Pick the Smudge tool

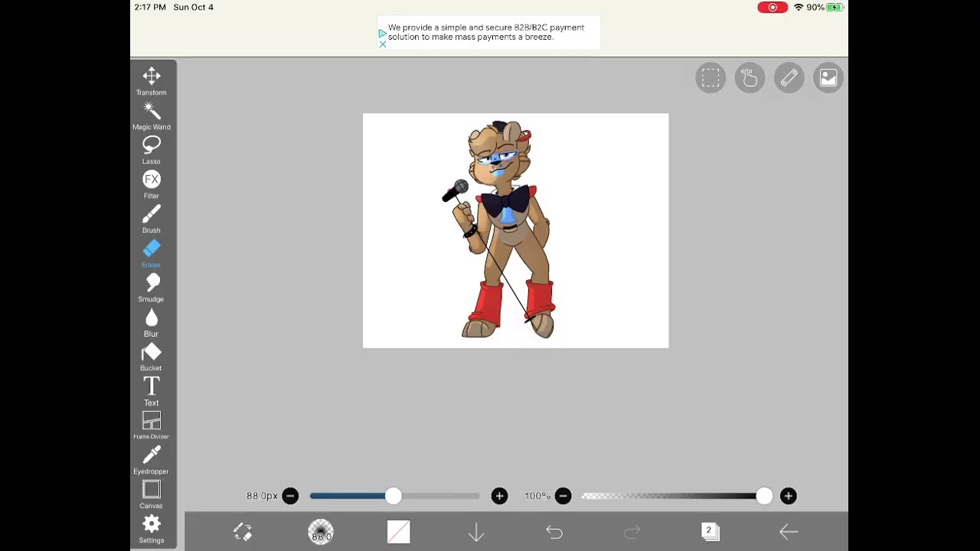151,288
